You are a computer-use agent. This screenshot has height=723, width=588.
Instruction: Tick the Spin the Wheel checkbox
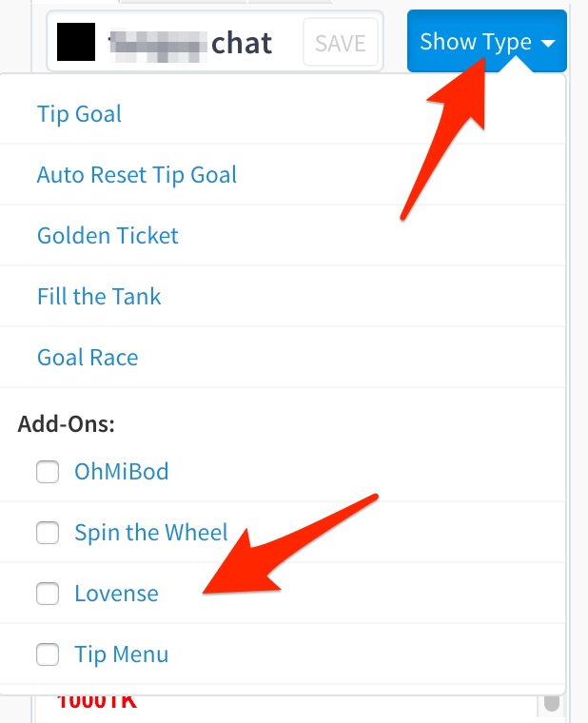(x=48, y=533)
